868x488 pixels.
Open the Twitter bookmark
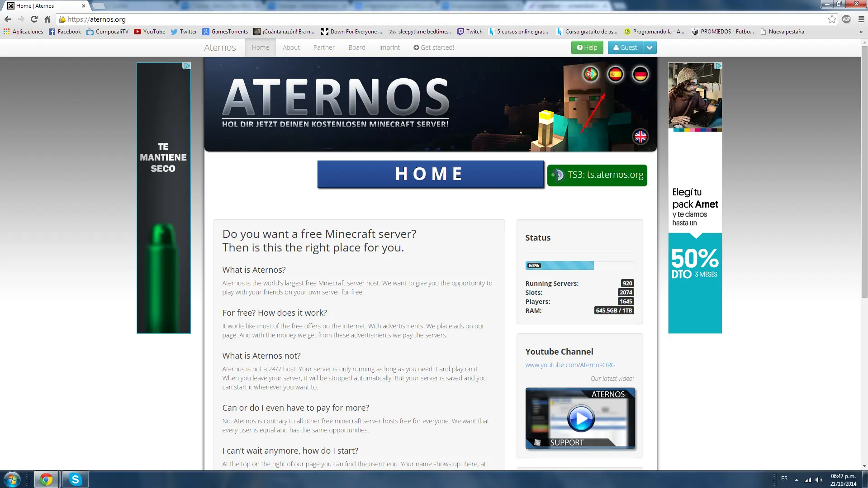point(184,32)
